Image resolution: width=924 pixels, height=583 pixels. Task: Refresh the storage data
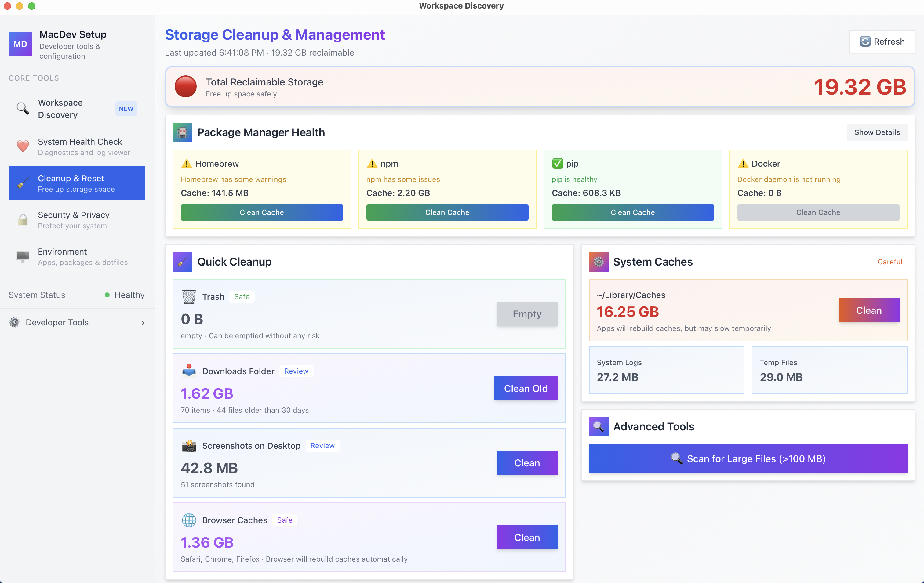pos(882,42)
